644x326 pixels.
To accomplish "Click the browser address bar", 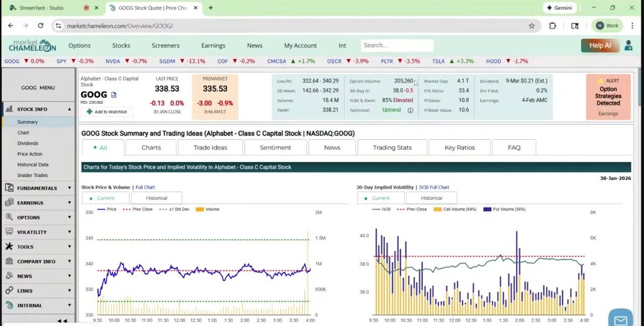I will (296, 25).
